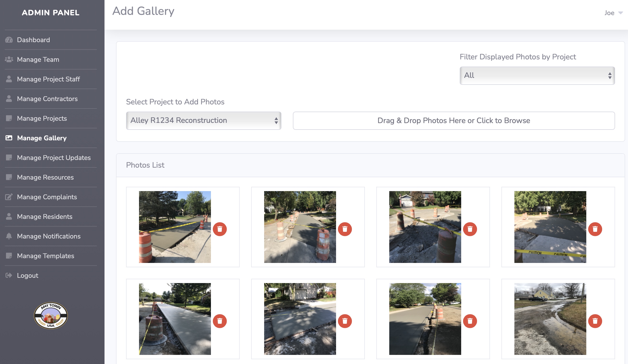Open the Dashboard menu item
The image size is (628, 364).
tap(33, 40)
